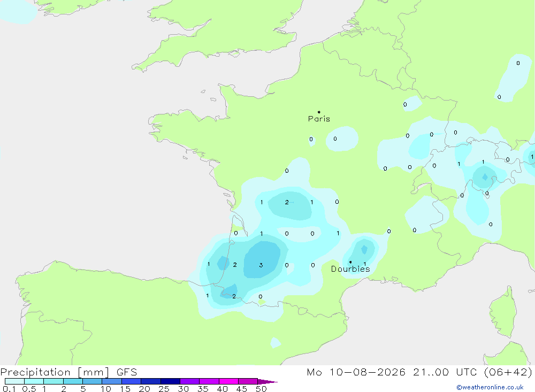The width and height of the screenshot is (535, 392).
Task: Click the Paris city label
Action: click(x=319, y=119)
